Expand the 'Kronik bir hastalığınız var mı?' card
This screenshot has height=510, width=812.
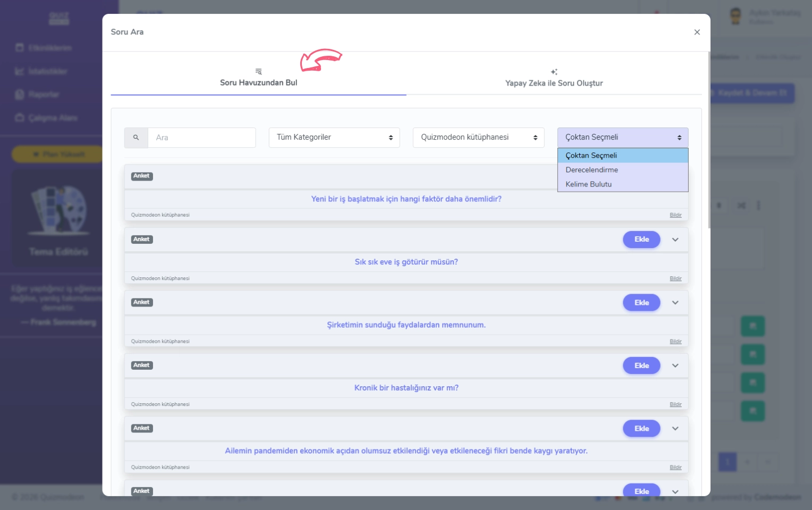click(x=675, y=365)
